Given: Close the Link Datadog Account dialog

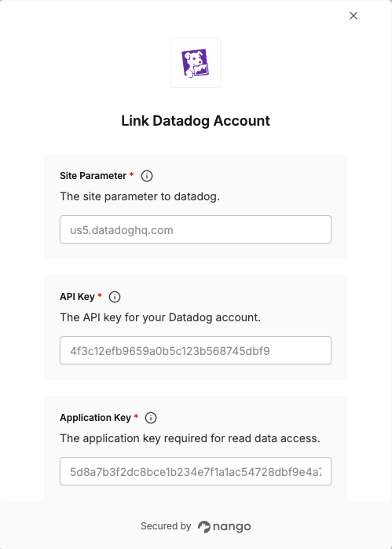Looking at the screenshot, I should 354,16.
